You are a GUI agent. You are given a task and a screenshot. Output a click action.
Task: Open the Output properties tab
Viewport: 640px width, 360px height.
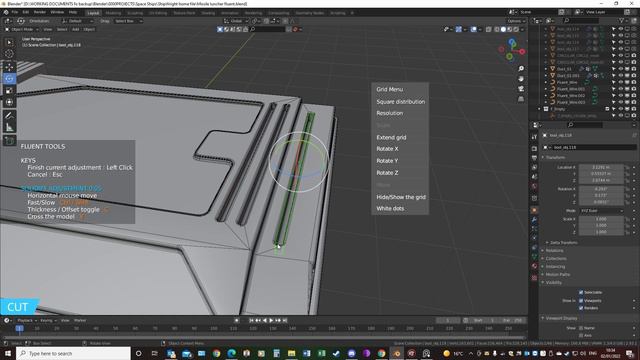tap(534, 158)
